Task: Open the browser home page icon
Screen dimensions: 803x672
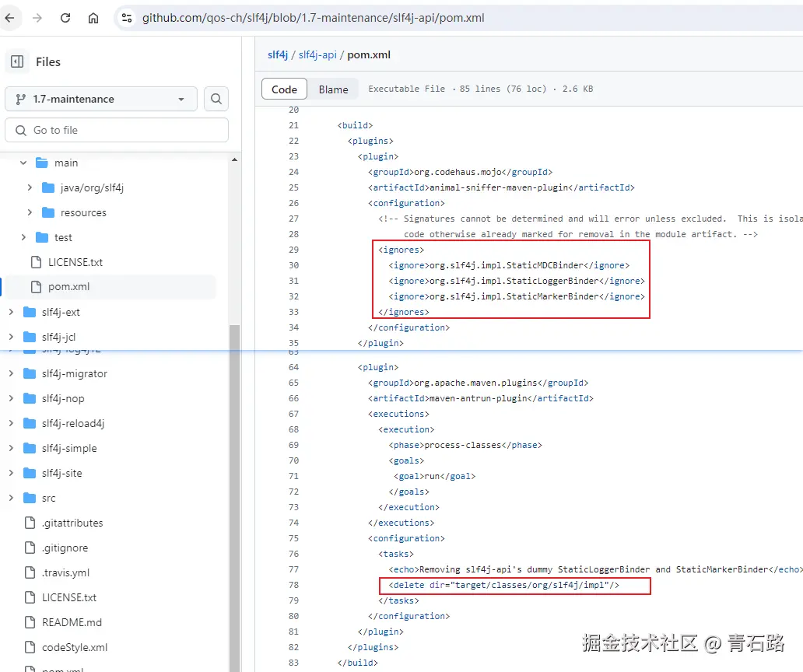Action: [93, 18]
